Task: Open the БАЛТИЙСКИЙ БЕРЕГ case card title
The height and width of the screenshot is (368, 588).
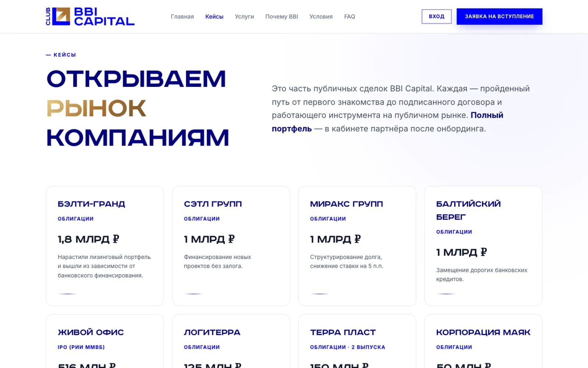Action: 468,210
